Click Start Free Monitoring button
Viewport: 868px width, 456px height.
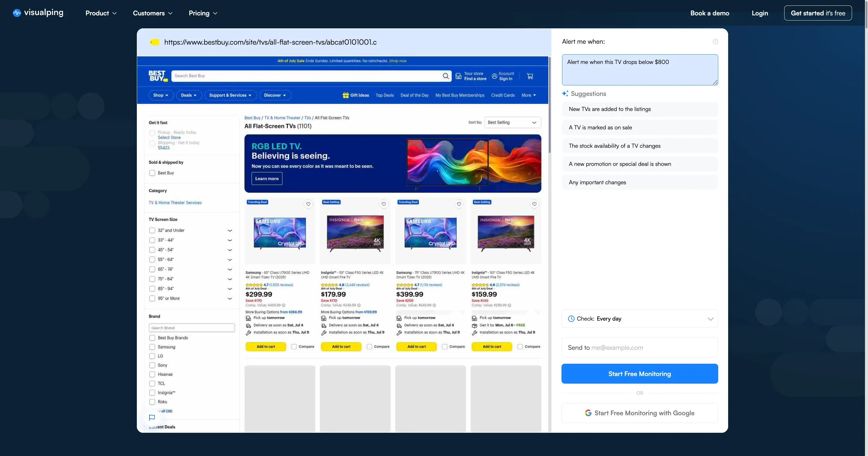click(x=640, y=374)
